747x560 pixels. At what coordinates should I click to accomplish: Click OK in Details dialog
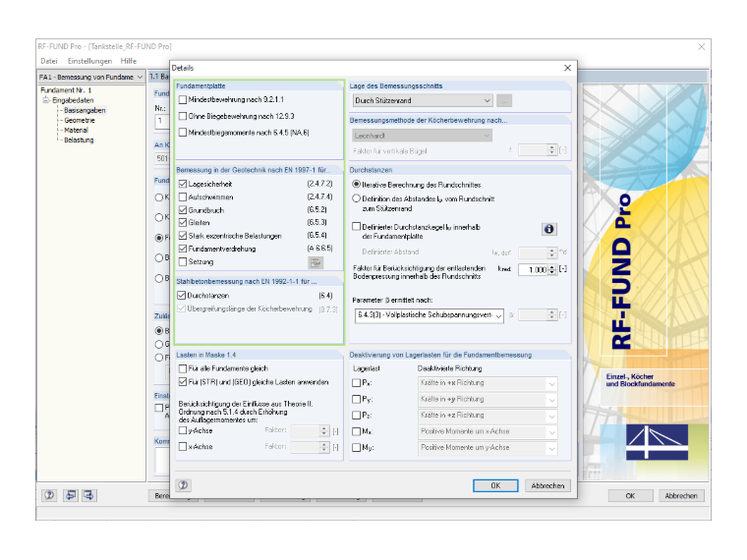pyautogui.click(x=495, y=485)
